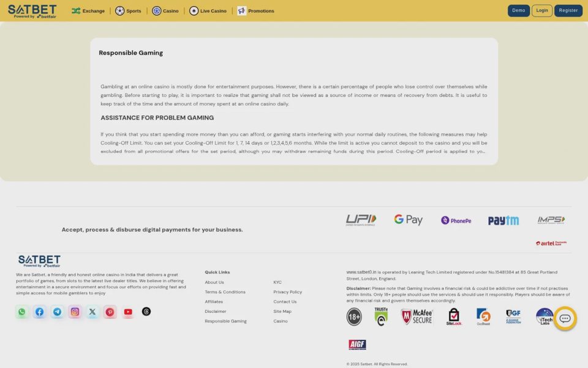
Task: Open the KYC quick link
Action: click(x=277, y=282)
